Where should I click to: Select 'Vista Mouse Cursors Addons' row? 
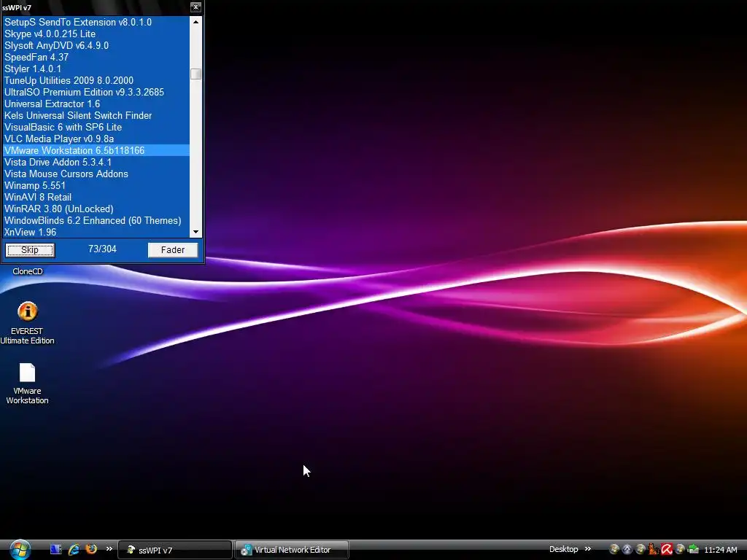[96, 174]
